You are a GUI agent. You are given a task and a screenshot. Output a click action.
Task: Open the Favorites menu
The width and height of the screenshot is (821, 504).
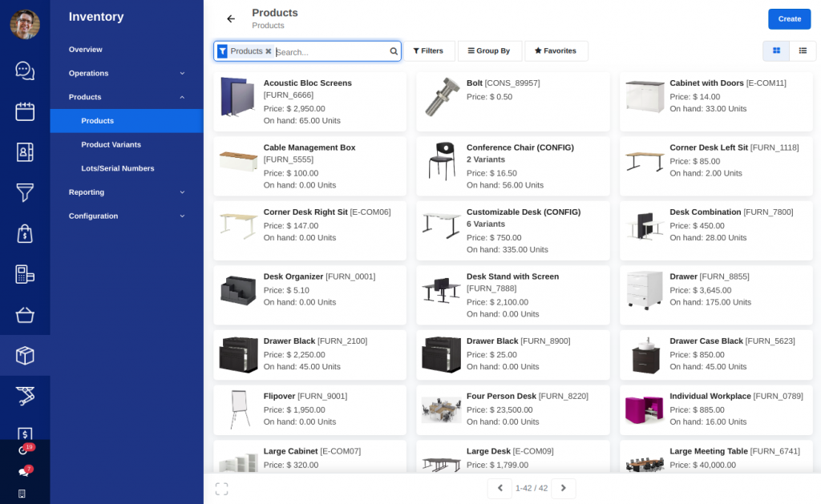(556, 50)
